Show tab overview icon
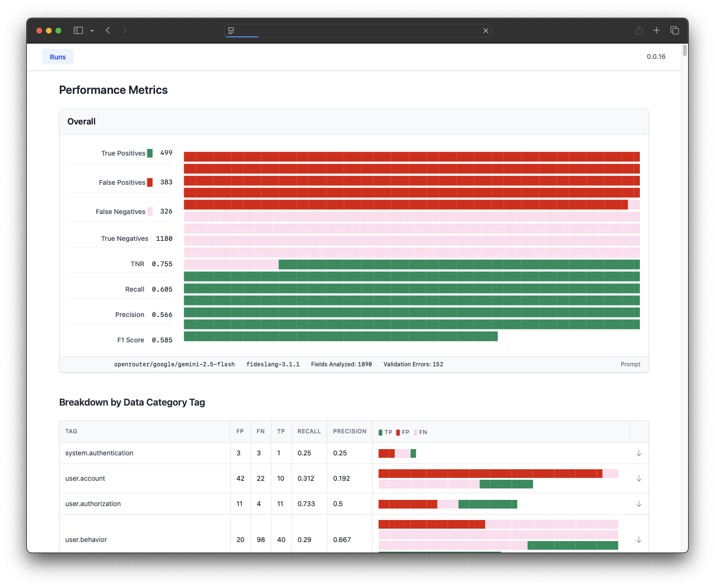Image resolution: width=715 pixels, height=588 pixels. point(675,30)
